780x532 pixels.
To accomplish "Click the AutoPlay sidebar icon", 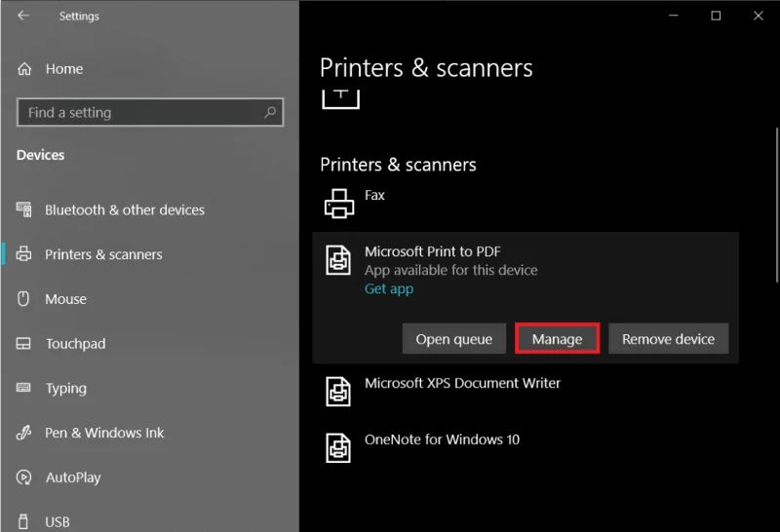I will click(x=23, y=477).
